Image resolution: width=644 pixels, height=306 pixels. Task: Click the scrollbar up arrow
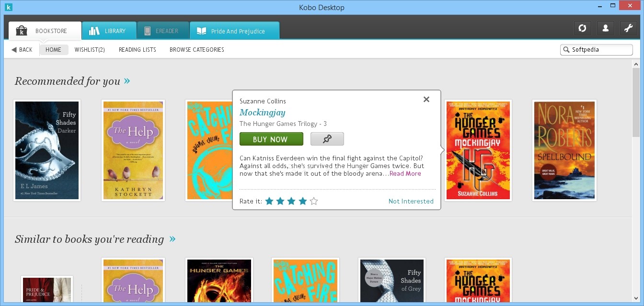coord(636,64)
